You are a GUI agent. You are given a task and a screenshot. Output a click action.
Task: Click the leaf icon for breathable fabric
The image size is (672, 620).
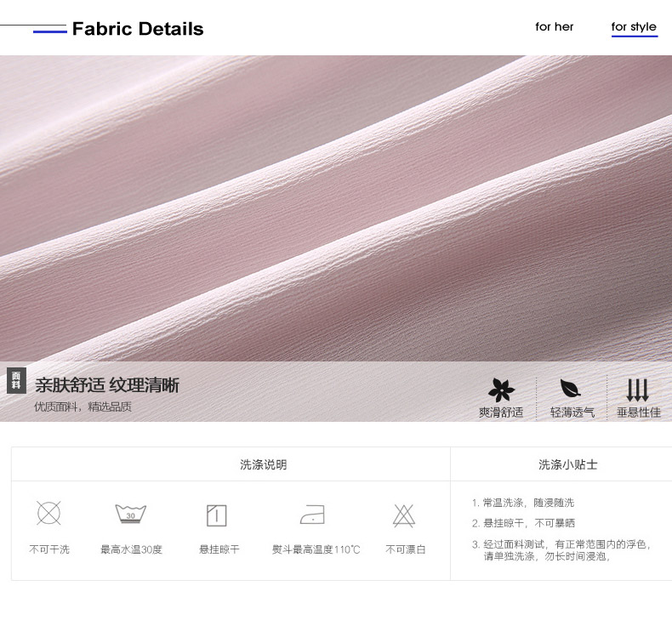coord(571,390)
